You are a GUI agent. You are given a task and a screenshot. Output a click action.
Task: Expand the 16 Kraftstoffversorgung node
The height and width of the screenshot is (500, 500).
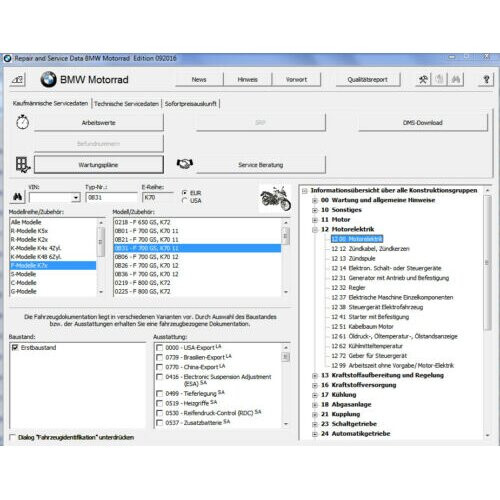pyautogui.click(x=315, y=385)
